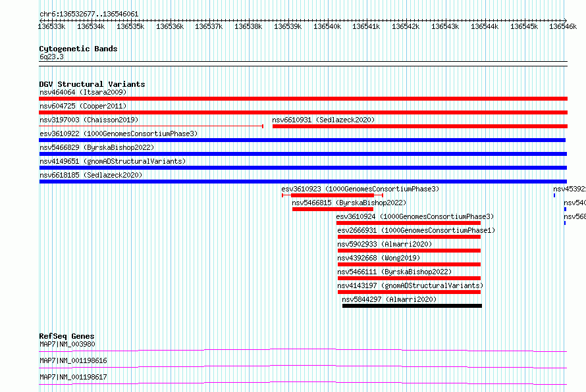
Task: Open esv3610922 (1000GenomesConsortiumPhase3) variant label
Action: point(119,134)
